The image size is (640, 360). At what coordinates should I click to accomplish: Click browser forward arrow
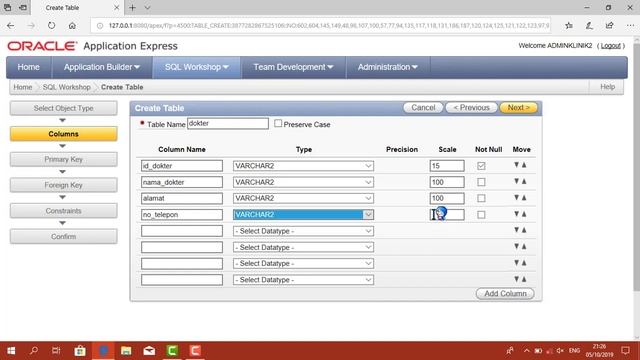31,25
